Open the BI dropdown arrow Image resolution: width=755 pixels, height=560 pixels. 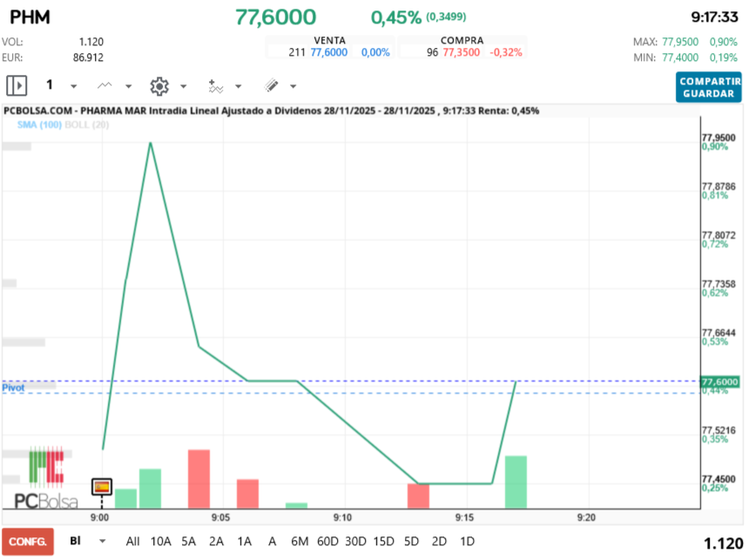[103, 541]
